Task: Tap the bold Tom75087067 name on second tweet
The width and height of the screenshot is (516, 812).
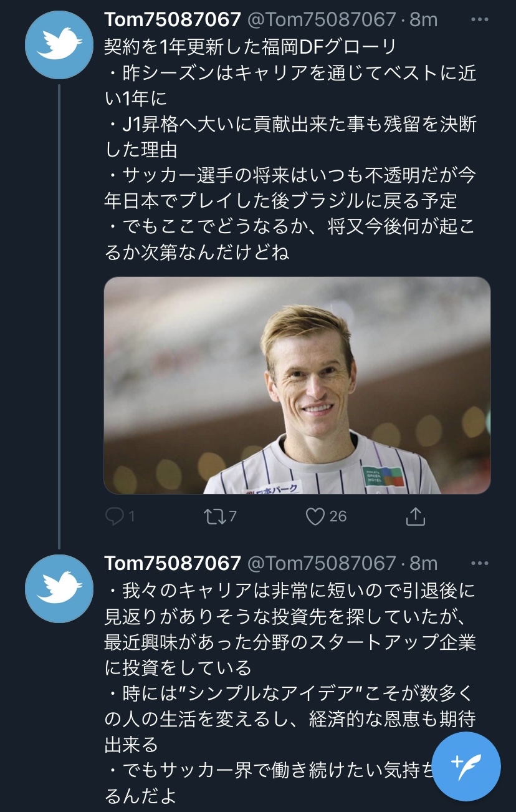Action: (173, 563)
